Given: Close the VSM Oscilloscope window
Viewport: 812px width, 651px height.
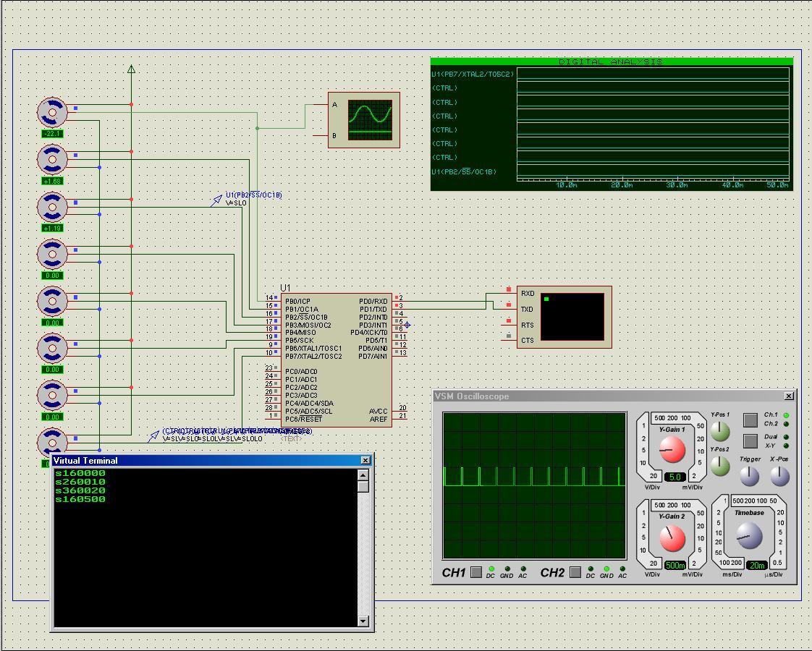Looking at the screenshot, I should (x=788, y=396).
